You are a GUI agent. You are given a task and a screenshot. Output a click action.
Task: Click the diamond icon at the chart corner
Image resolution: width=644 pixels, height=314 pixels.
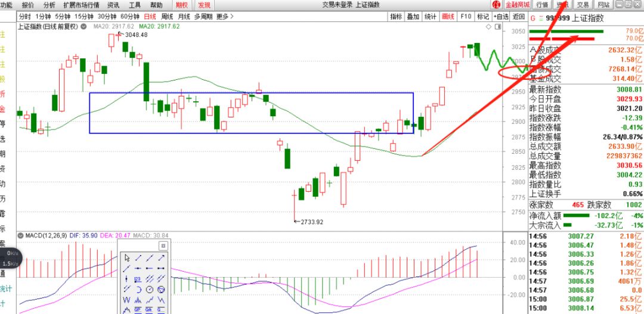click(x=488, y=27)
